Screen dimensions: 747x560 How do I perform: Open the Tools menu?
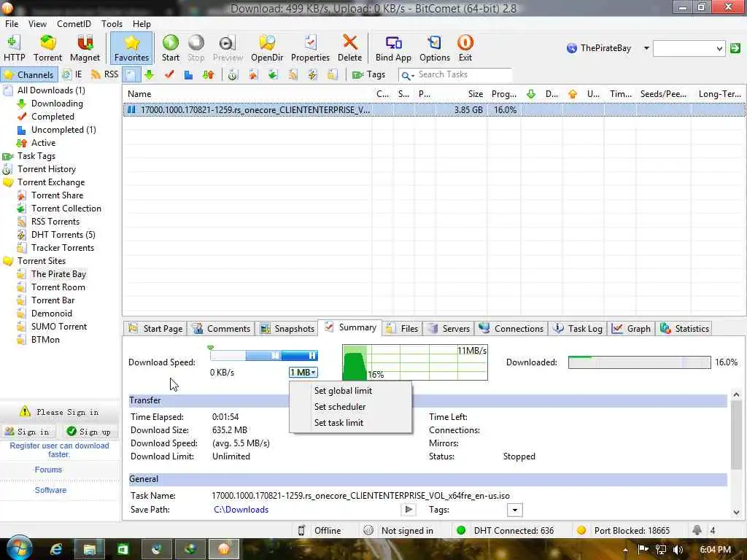[112, 24]
